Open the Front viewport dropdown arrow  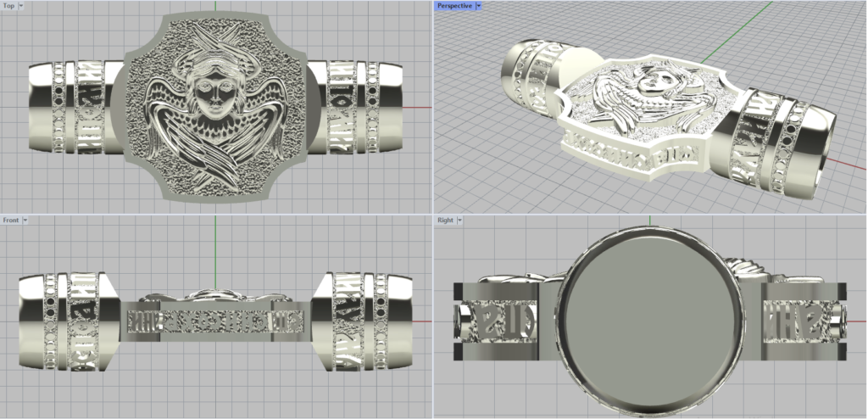[x=25, y=220]
